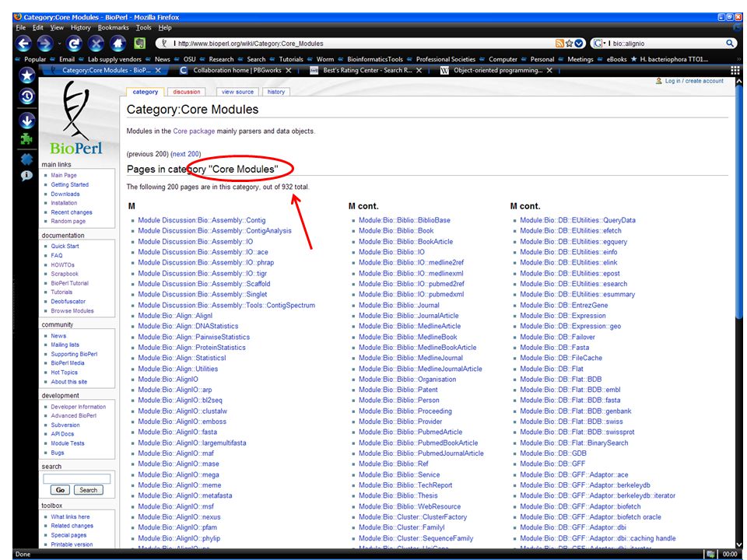Image resolution: width=747 pixels, height=560 pixels.
Task: Click the scrollbar up arrow
Action: point(739,82)
